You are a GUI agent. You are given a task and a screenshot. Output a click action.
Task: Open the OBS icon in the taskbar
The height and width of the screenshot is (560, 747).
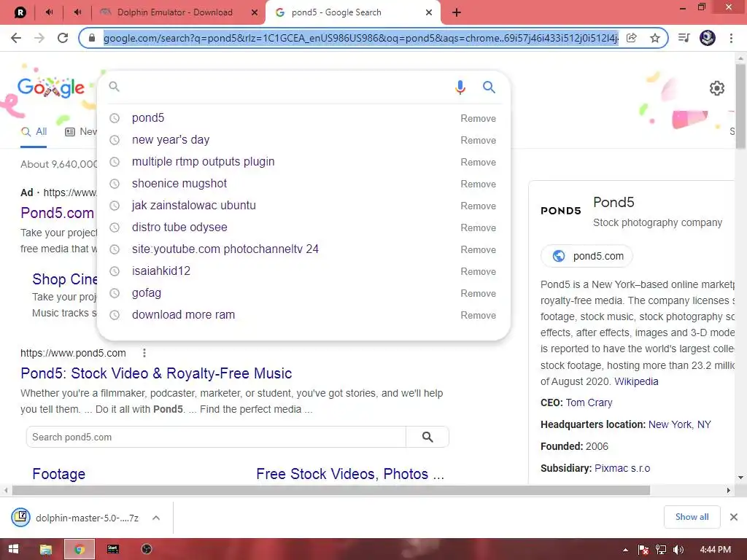[147, 550]
